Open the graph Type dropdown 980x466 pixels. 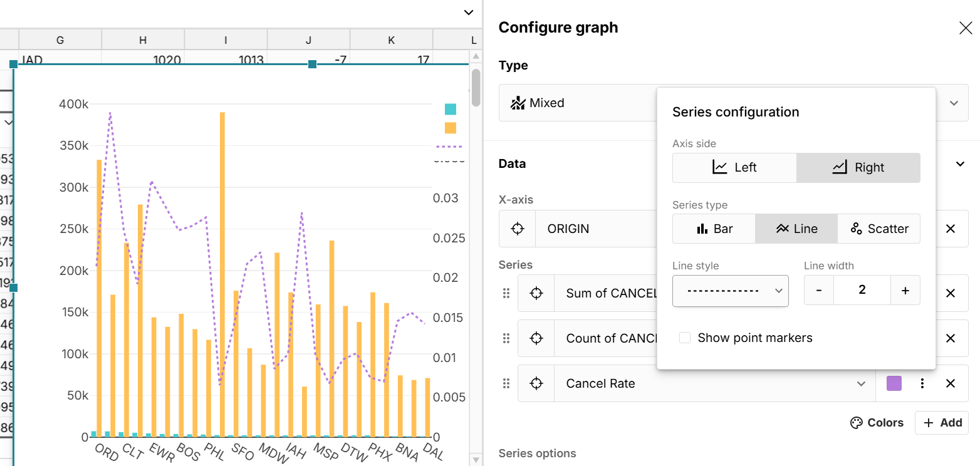[953, 103]
